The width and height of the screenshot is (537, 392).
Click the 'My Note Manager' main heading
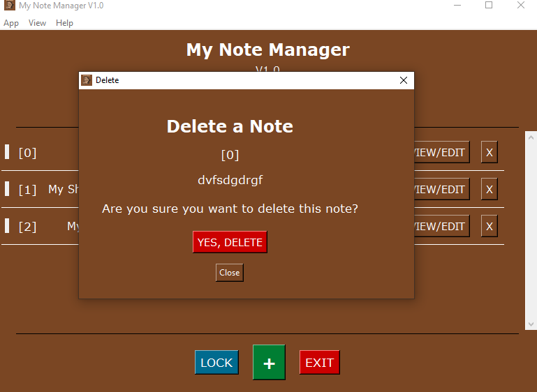click(x=268, y=50)
